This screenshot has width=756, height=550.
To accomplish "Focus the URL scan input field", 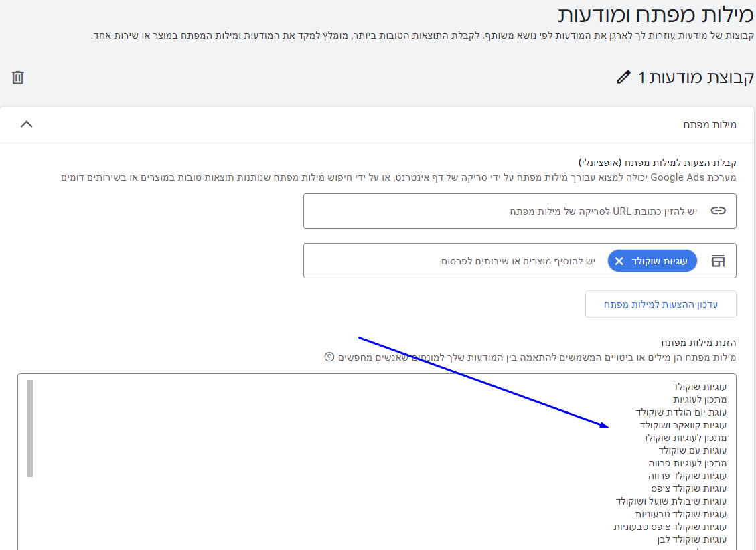I will [520, 211].
